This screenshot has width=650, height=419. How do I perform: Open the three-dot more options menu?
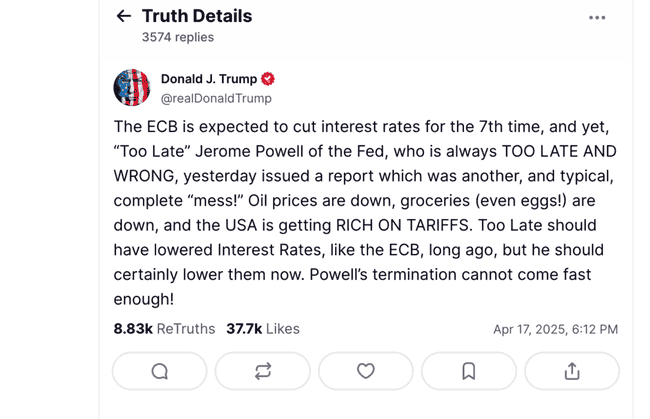(x=597, y=18)
